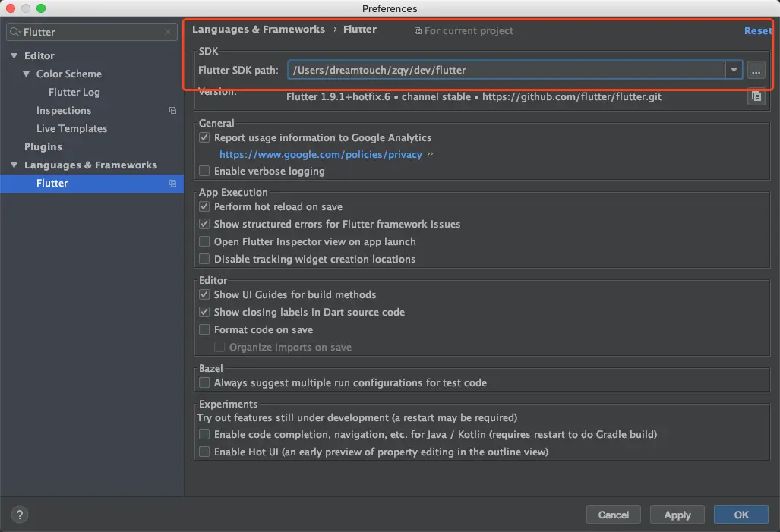
Task: Confirm with the OK button
Action: coord(741,515)
